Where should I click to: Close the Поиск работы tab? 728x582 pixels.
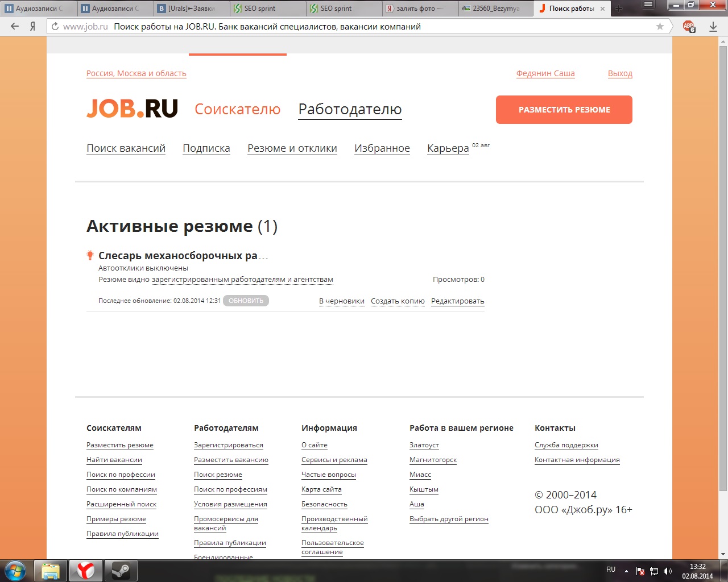pyautogui.click(x=602, y=9)
